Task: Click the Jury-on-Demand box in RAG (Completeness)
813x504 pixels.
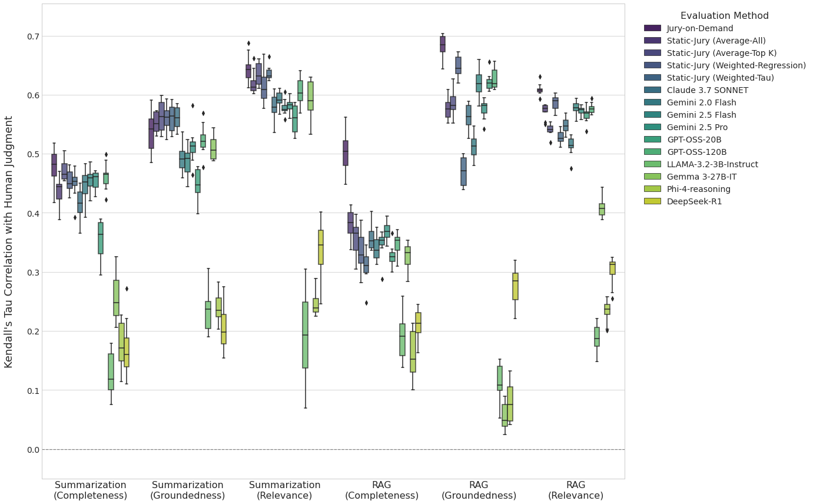Action: (x=346, y=153)
